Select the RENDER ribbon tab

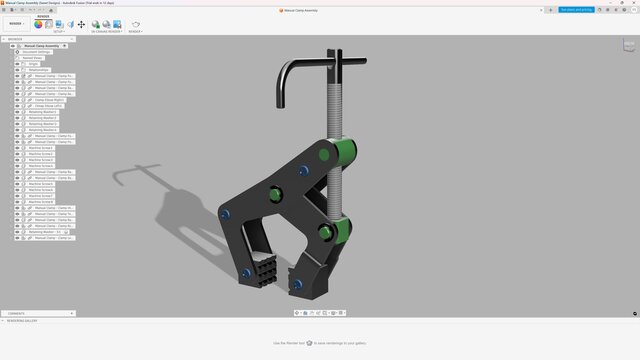point(43,17)
